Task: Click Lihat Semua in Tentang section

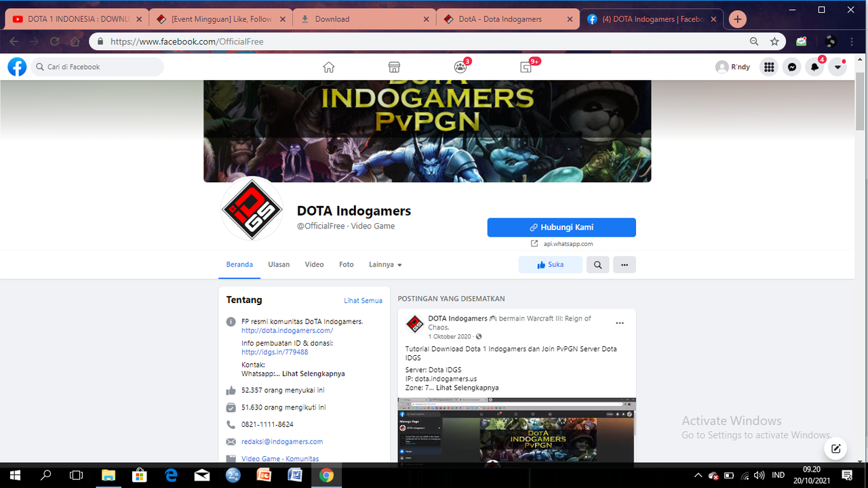Action: [363, 300]
